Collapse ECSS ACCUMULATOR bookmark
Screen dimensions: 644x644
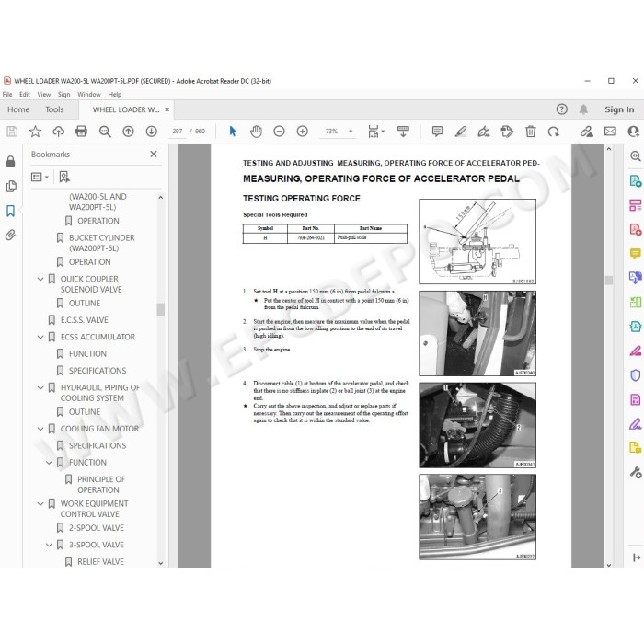[x=40, y=337]
